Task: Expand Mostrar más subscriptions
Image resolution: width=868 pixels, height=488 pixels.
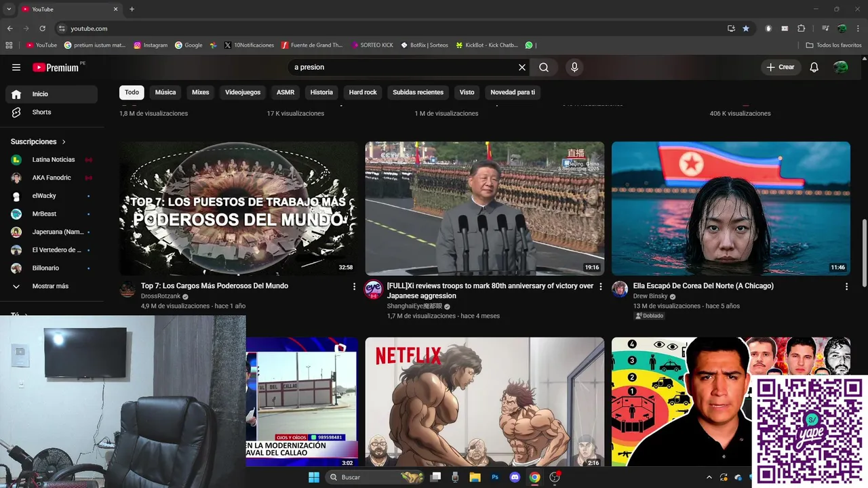Action: click(x=52, y=286)
